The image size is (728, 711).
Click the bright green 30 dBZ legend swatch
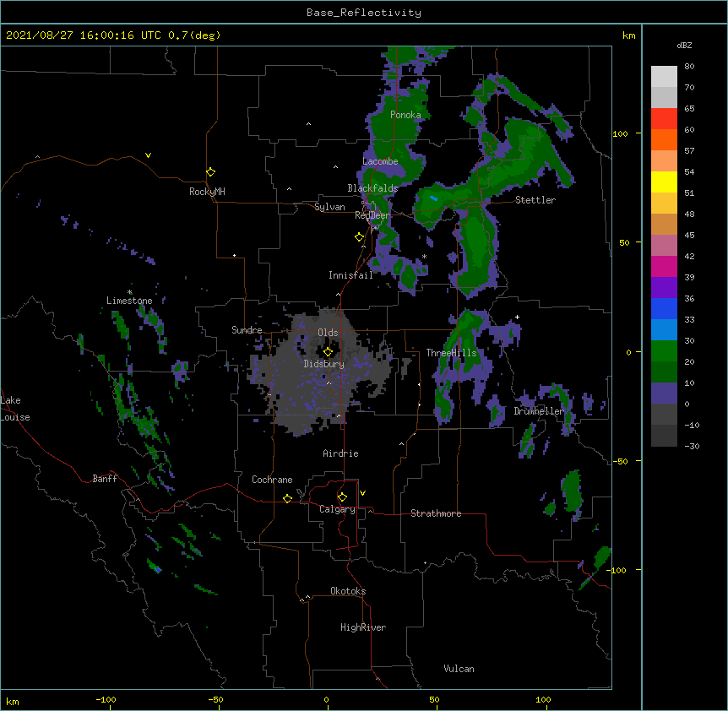click(x=664, y=351)
